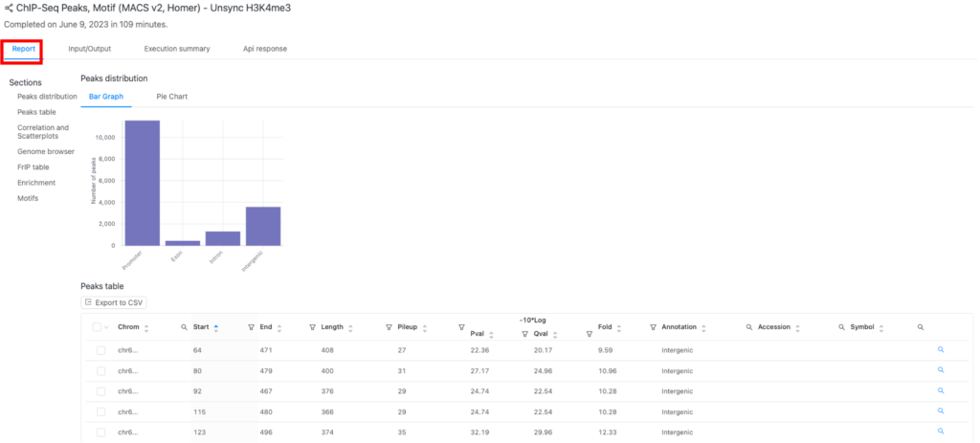Click the magnifier icon in the Start 123 row
This screenshot has width=980, height=443.
[x=941, y=432]
